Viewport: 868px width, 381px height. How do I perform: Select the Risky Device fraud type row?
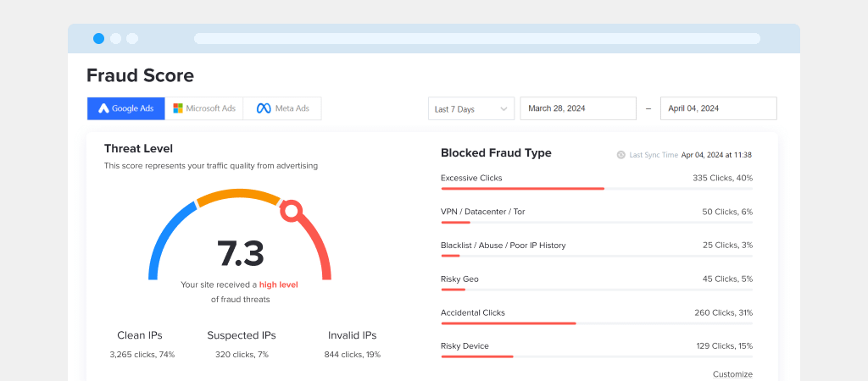[x=596, y=346]
